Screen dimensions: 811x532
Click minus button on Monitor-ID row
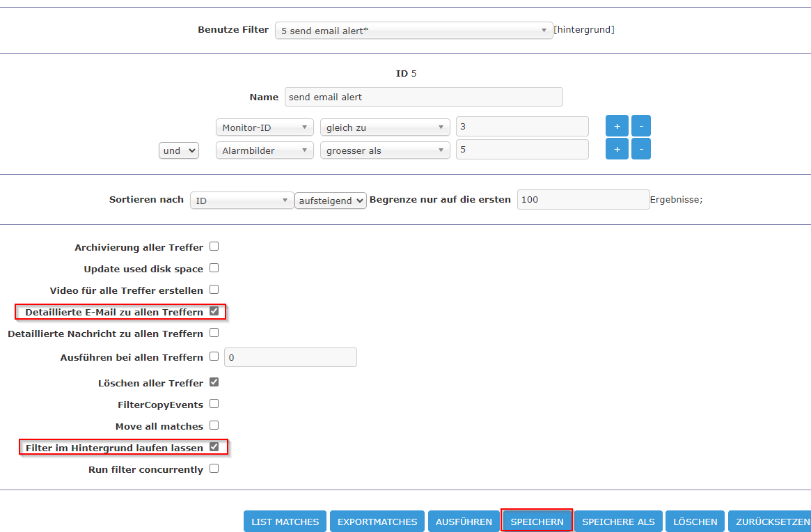[x=640, y=126]
